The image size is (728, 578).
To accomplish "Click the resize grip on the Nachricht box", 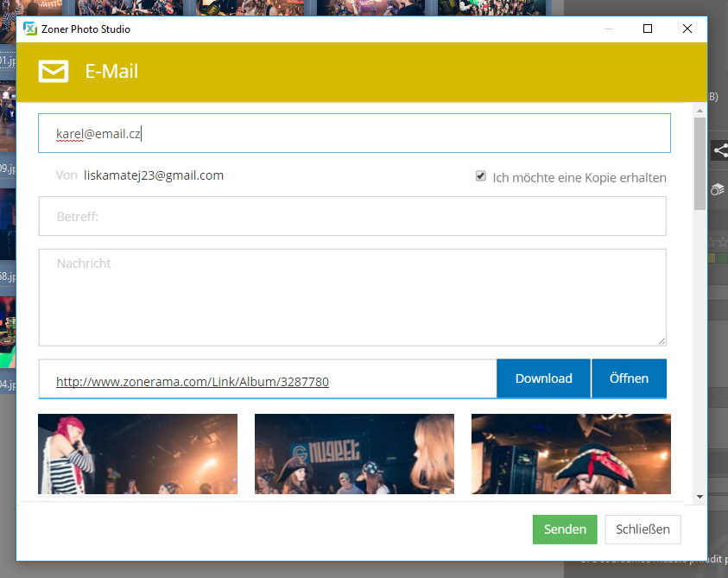I will 662,340.
